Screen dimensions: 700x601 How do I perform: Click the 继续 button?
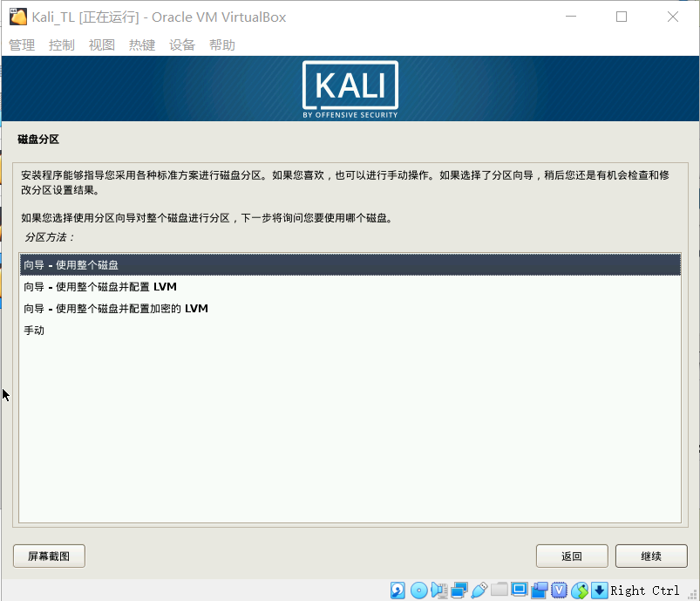click(x=651, y=556)
